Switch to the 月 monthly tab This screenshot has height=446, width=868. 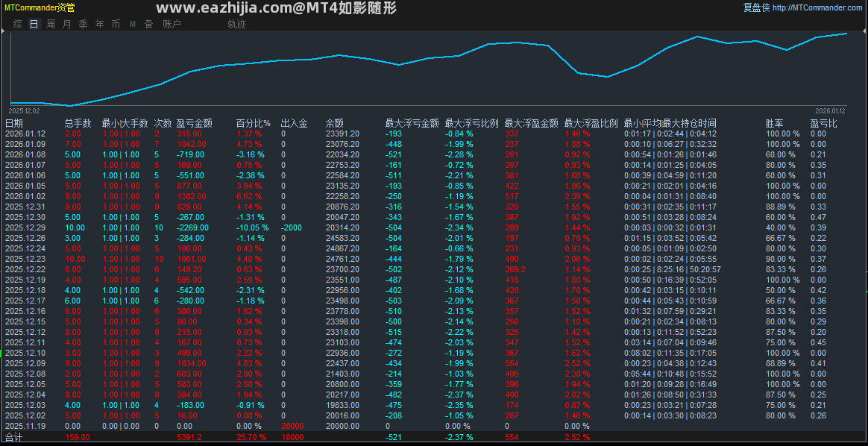[x=67, y=24]
